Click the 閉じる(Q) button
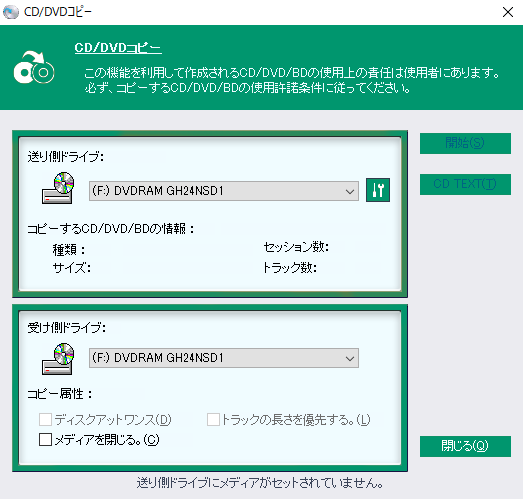This screenshot has height=499, width=523. [x=465, y=446]
